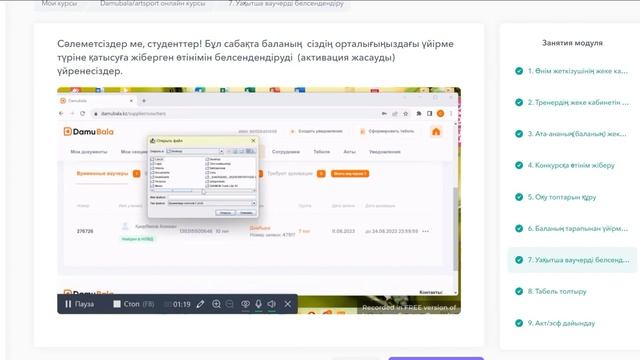This screenshot has height=360, width=640.
Task: Reload the damubala.kz page
Action: (x=83, y=113)
